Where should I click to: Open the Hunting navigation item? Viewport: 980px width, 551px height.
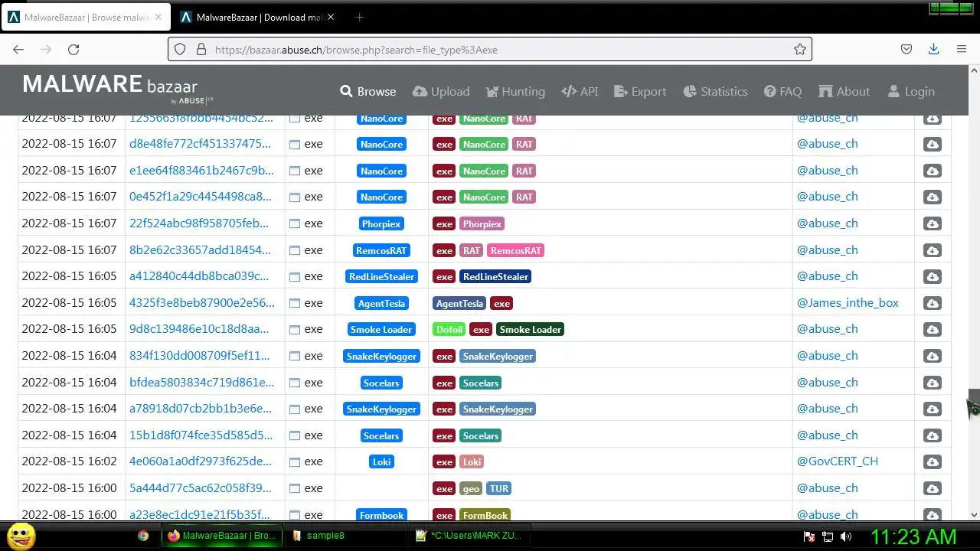(x=515, y=91)
